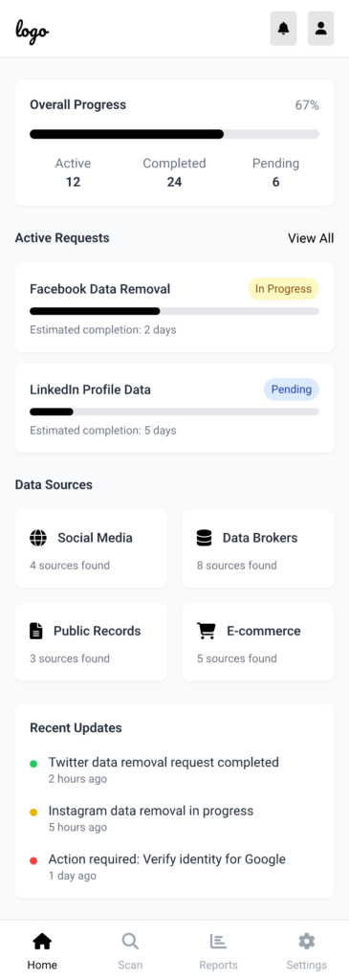
Task: Click the Pending status badge
Action: click(x=292, y=390)
